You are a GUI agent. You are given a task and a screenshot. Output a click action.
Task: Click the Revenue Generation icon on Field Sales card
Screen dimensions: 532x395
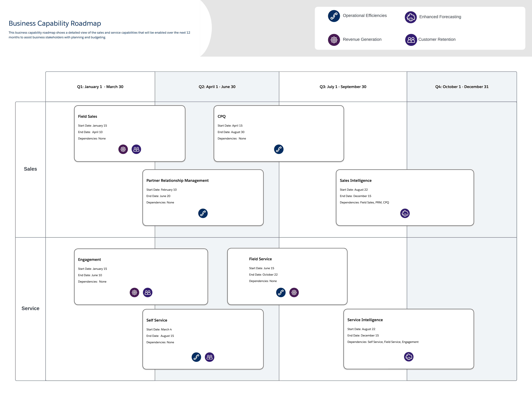[x=123, y=149]
